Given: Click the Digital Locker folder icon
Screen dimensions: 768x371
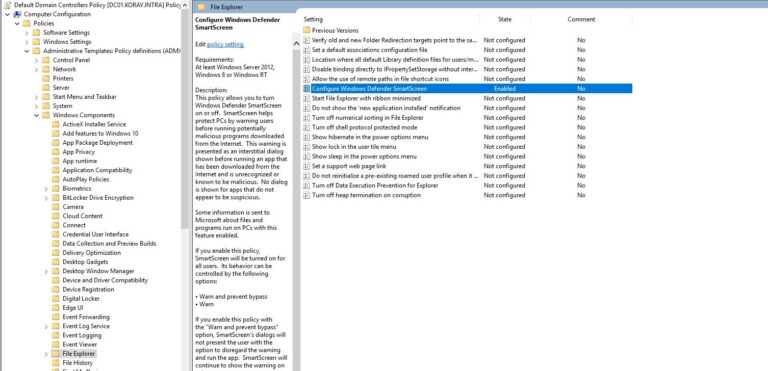Looking at the screenshot, I should tap(56, 298).
